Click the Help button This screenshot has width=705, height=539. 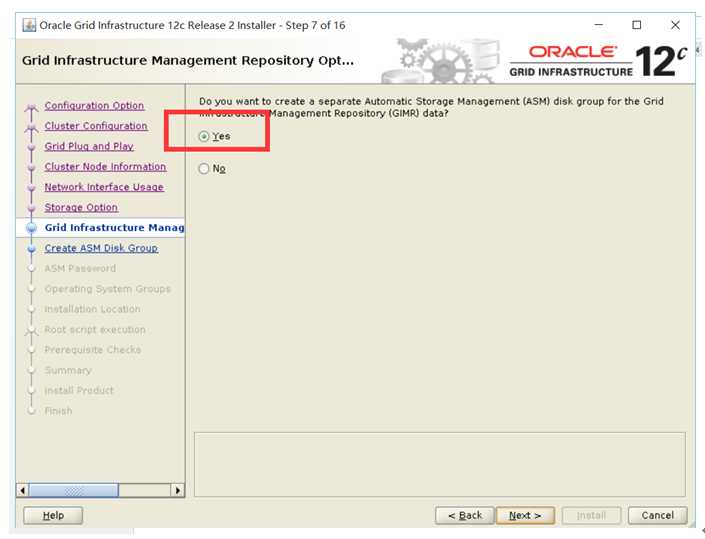pos(53,515)
